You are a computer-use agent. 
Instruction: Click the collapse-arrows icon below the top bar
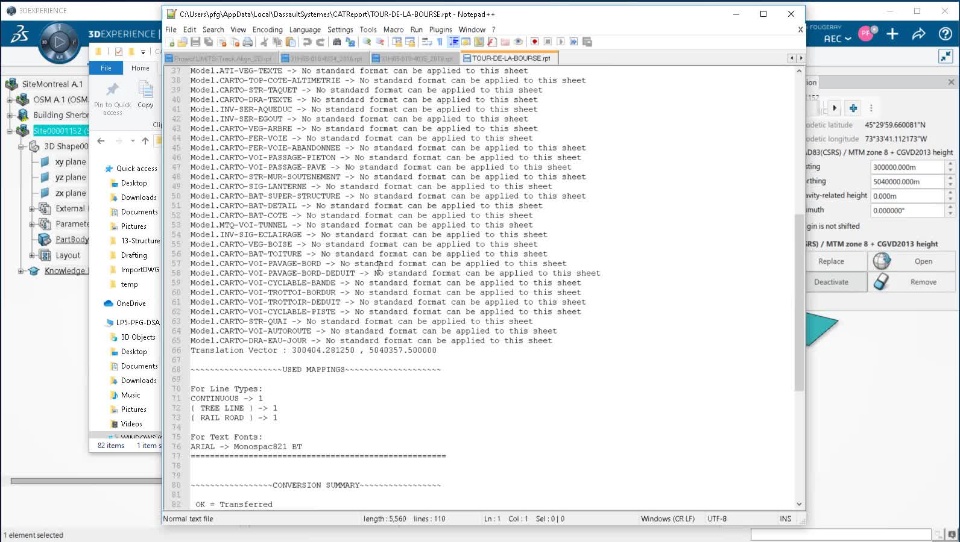tap(945, 56)
